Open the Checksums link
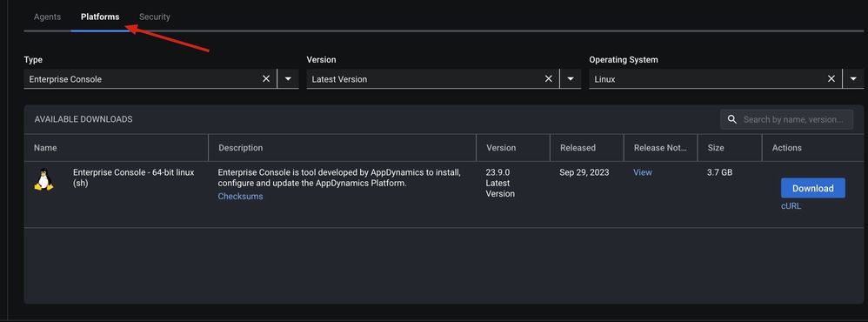 (x=240, y=196)
